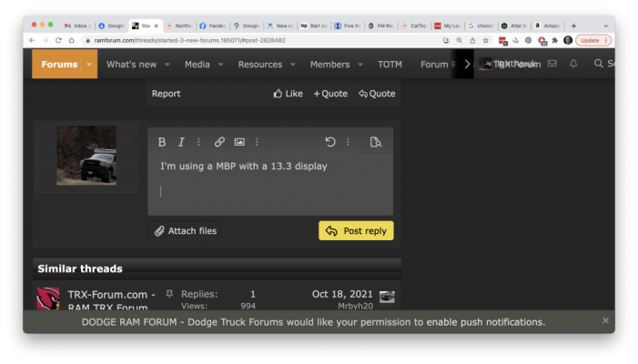Viewport: 638px width, 364px height.
Task: Attach files to the reply
Action: [x=185, y=231]
